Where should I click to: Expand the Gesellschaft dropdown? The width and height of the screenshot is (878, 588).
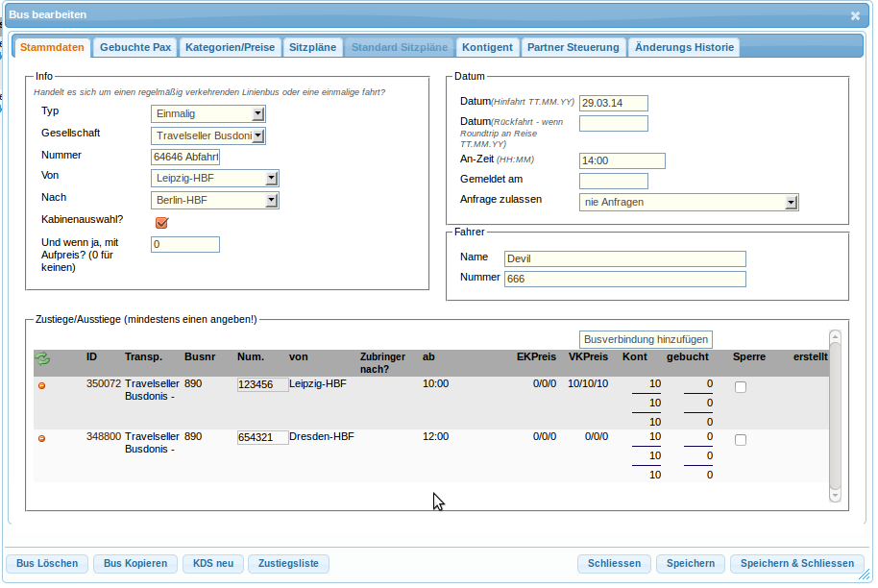click(x=208, y=136)
